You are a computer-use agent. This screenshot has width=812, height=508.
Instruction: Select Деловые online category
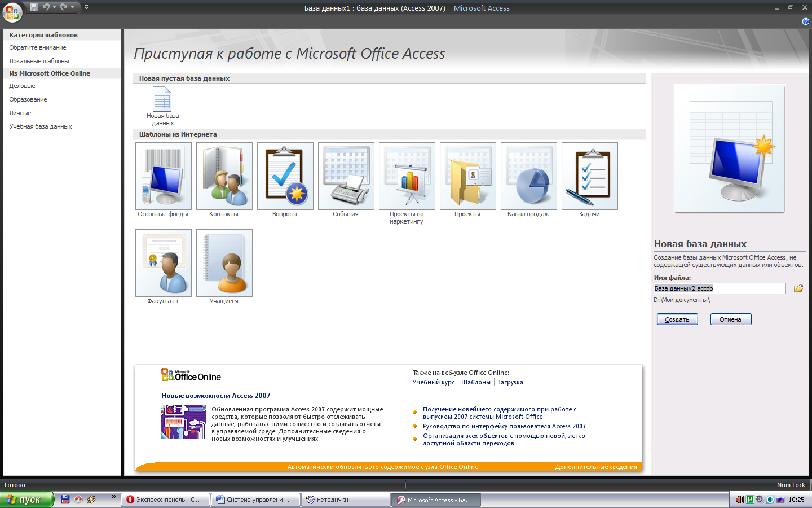coord(22,86)
